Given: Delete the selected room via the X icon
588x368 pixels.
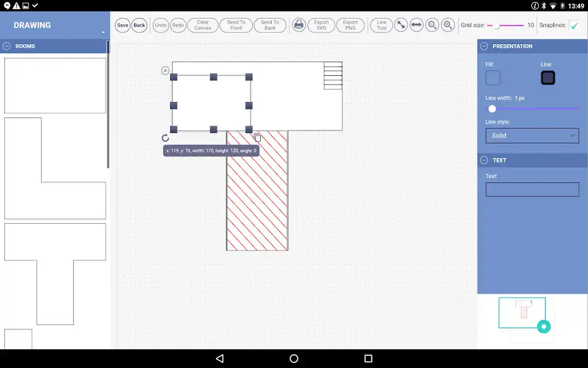Looking at the screenshot, I should pyautogui.click(x=165, y=70).
